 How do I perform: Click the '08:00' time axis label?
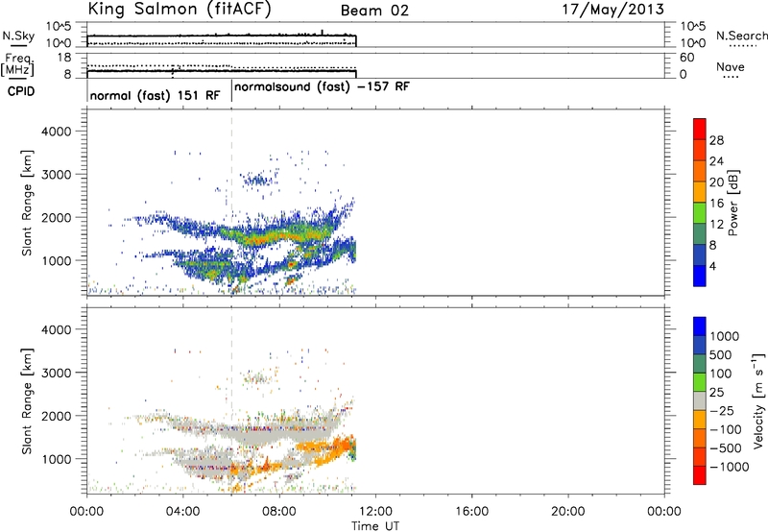tap(279, 512)
